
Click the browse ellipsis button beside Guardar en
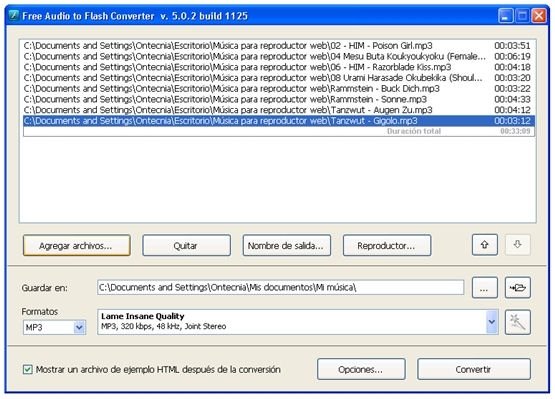pos(485,287)
